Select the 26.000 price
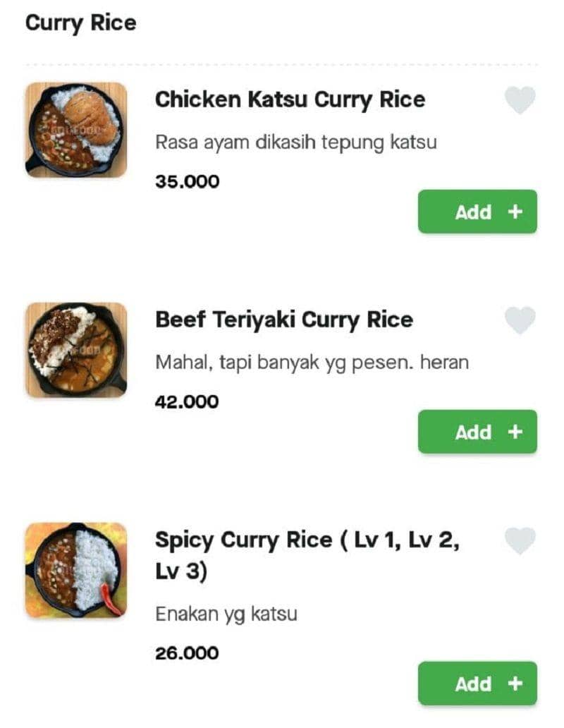Screen dimensions: 564x728 coord(187,653)
